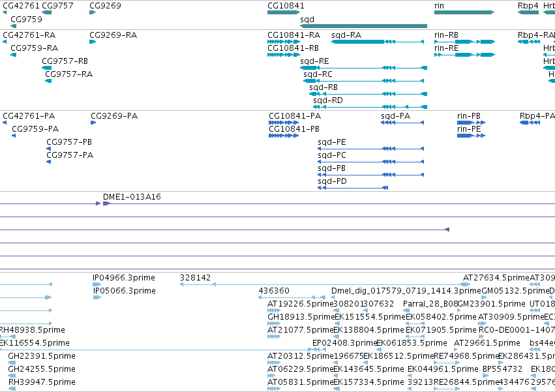The width and height of the screenshot is (555, 392).
Task: Open the sqd-PA protein label
Action: pos(395,116)
